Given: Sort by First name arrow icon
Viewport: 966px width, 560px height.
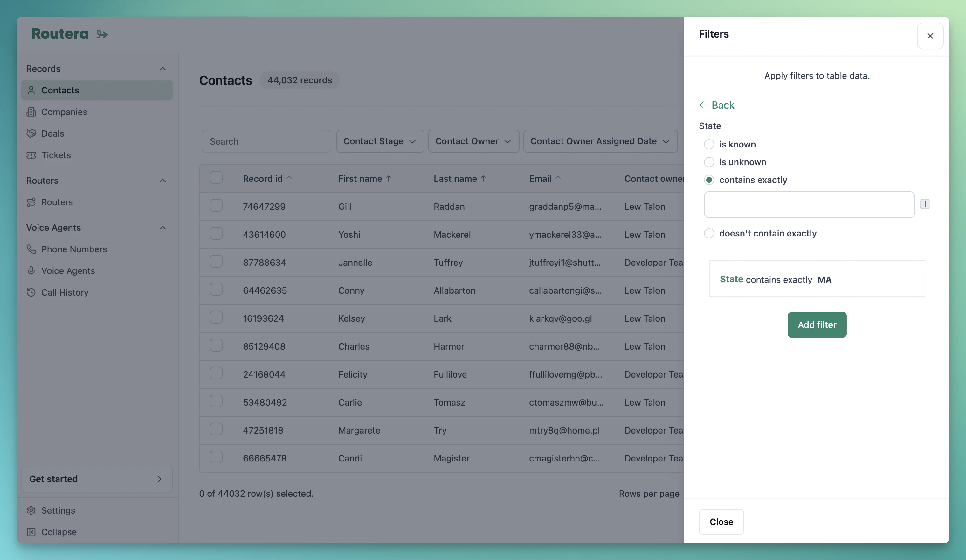Looking at the screenshot, I should point(388,179).
